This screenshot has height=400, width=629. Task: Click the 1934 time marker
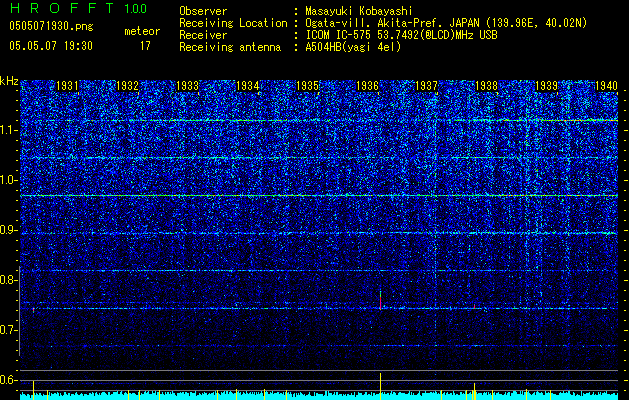(x=248, y=85)
